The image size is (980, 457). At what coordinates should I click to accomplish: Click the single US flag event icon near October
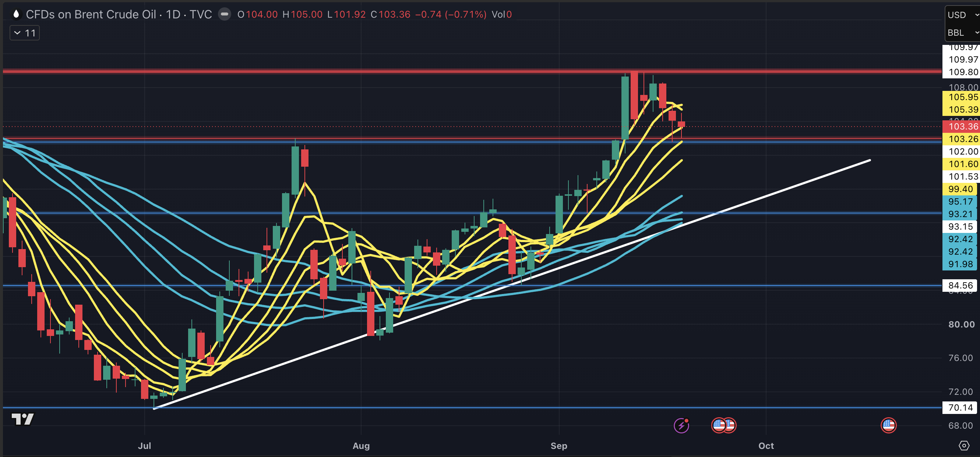pyautogui.click(x=888, y=425)
